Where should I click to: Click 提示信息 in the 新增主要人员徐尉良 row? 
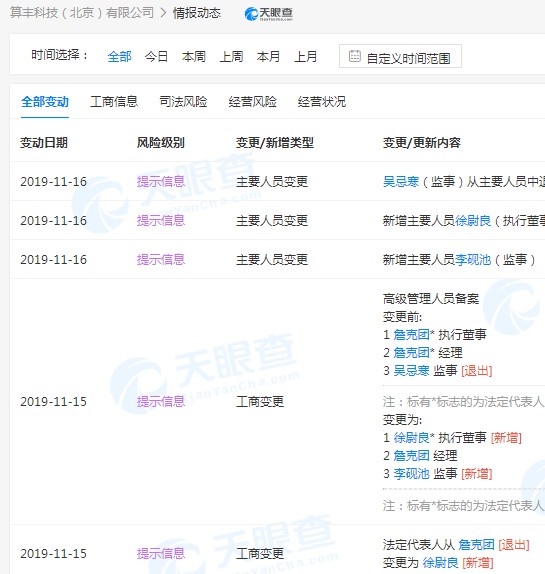coord(161,221)
